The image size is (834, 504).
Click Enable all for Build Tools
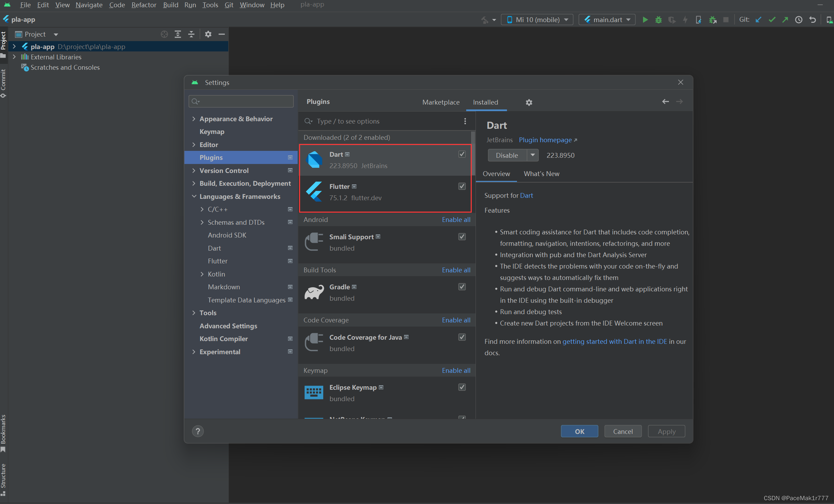[x=456, y=270]
